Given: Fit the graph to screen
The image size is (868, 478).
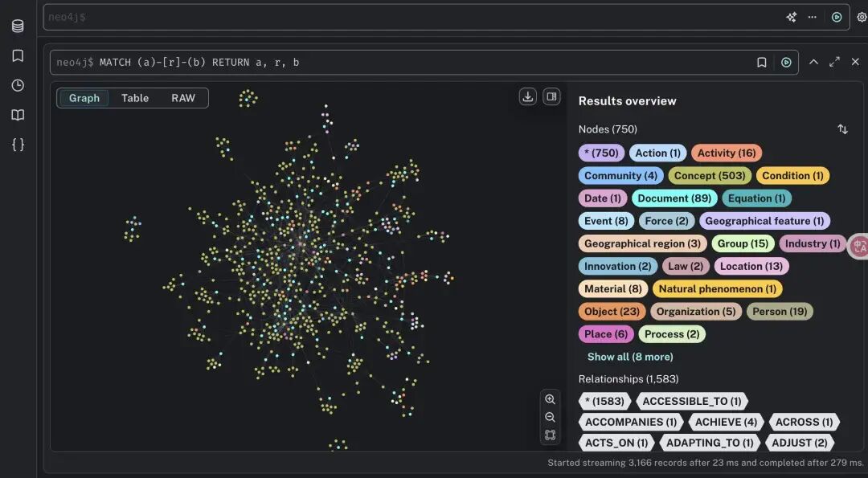Looking at the screenshot, I should click(x=550, y=435).
